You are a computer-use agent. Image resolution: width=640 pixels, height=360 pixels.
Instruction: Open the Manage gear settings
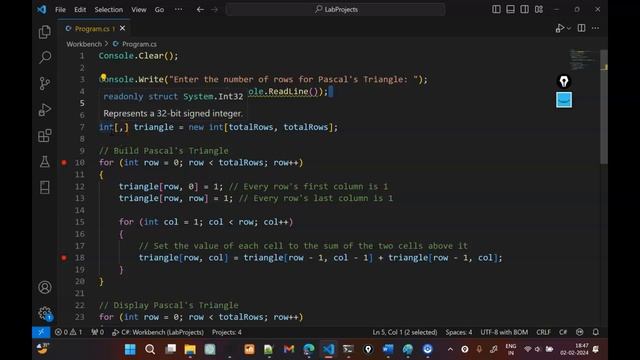[44, 313]
